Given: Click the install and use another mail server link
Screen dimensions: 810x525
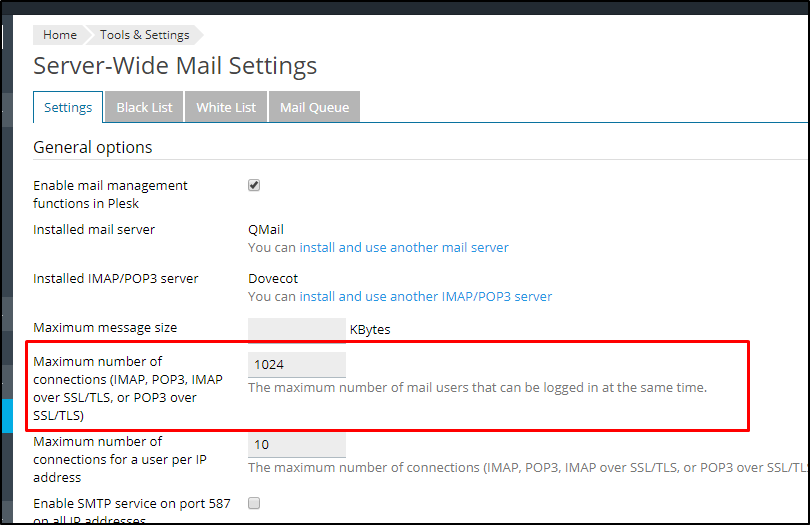Looking at the screenshot, I should click(404, 247).
